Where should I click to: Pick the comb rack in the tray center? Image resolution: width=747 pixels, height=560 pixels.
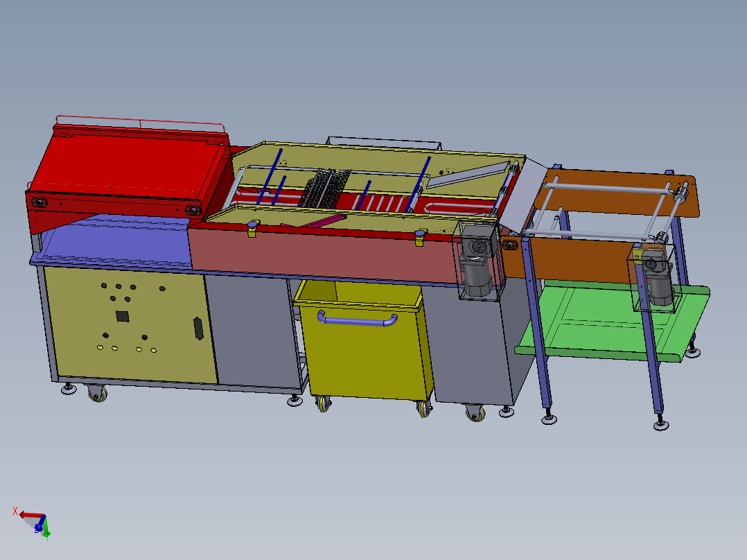pyautogui.click(x=324, y=189)
